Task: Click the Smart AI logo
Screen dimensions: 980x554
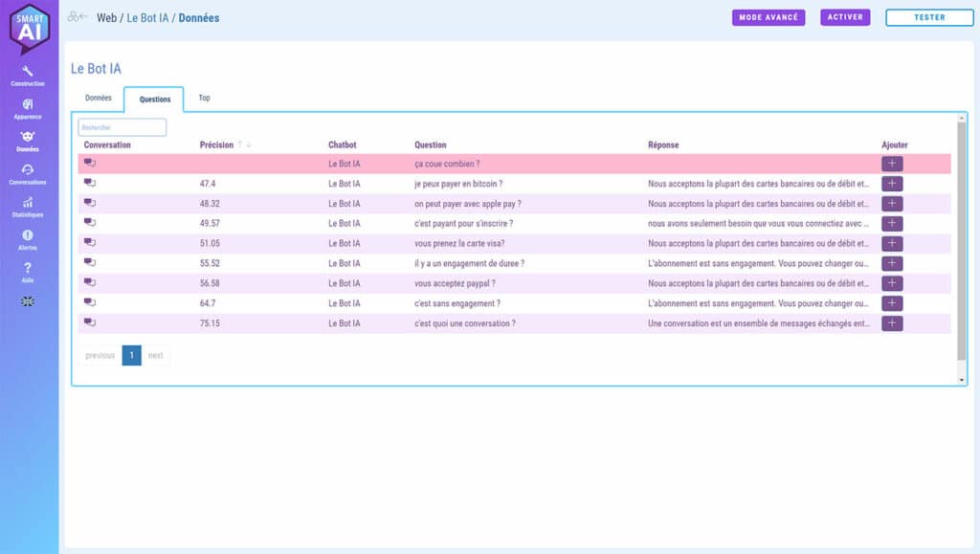Action: [29, 29]
